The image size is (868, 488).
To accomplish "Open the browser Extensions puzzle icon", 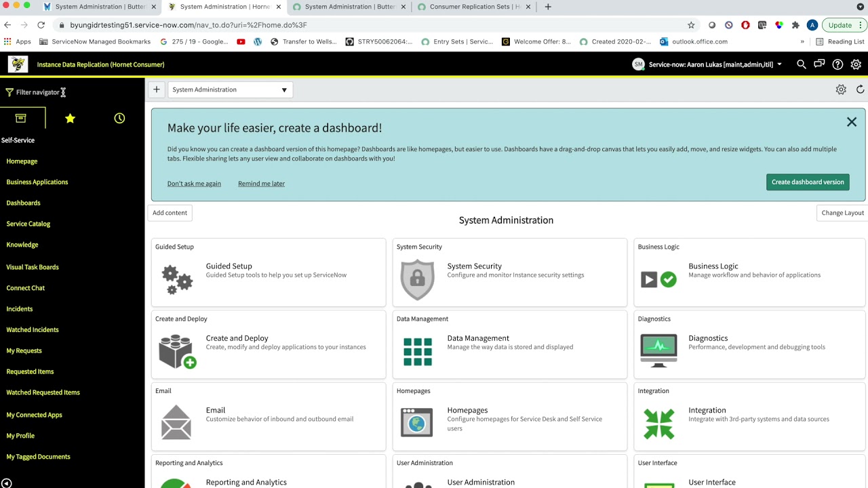I will [795, 25].
